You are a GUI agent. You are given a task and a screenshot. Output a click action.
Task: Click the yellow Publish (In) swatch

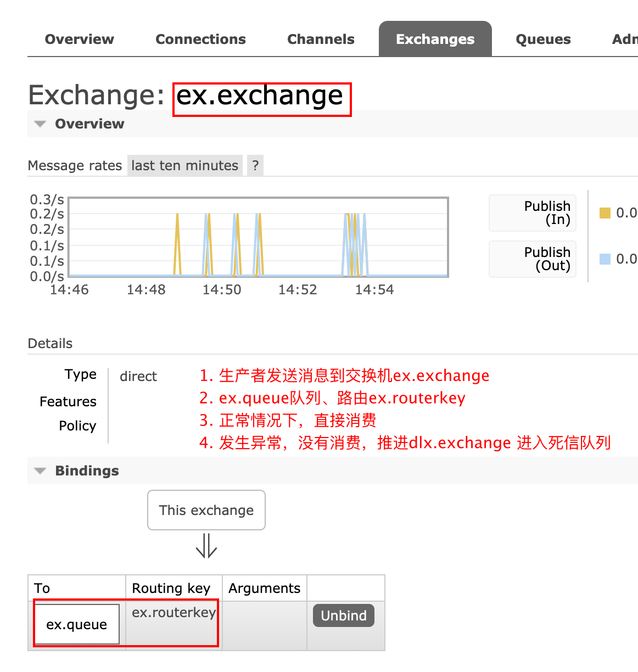tap(605, 213)
